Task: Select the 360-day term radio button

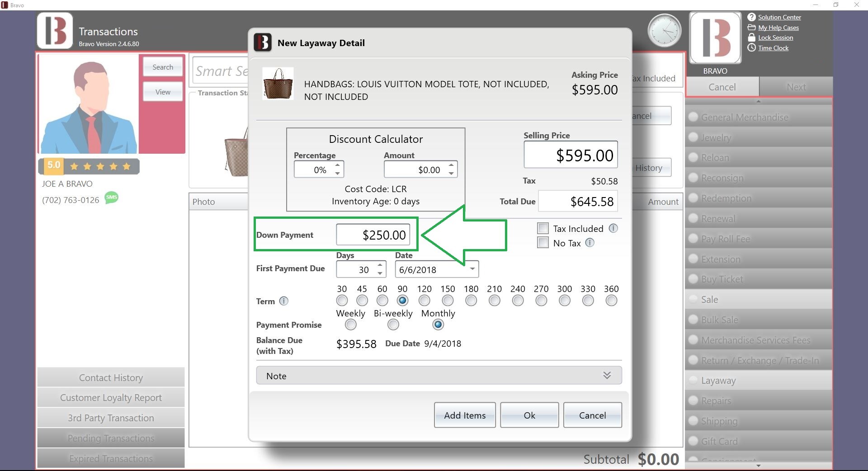Action: (611, 301)
